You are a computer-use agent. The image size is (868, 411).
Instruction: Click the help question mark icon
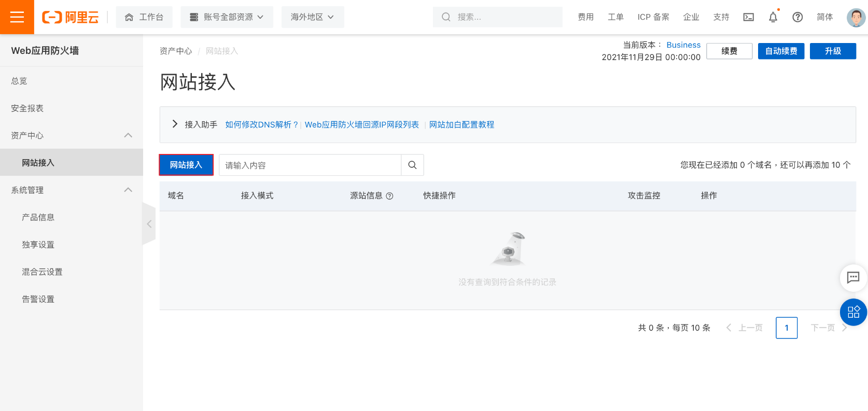(797, 17)
